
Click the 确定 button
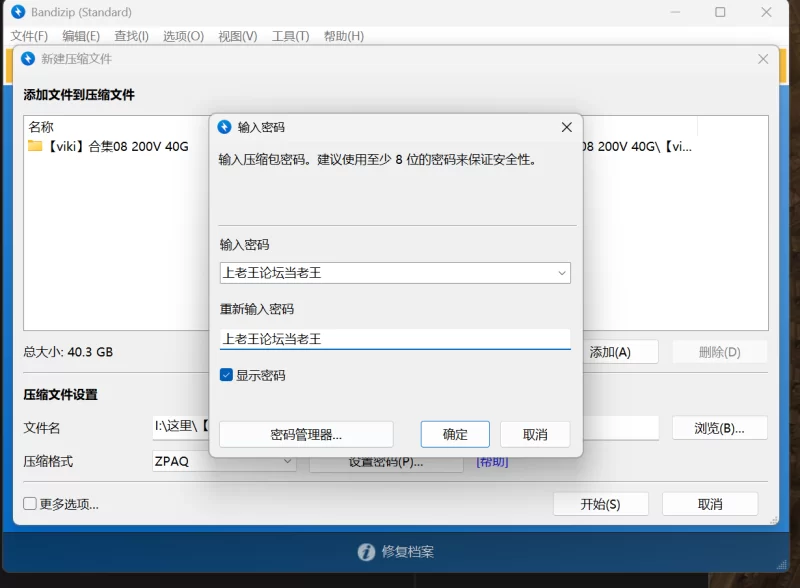click(x=455, y=434)
